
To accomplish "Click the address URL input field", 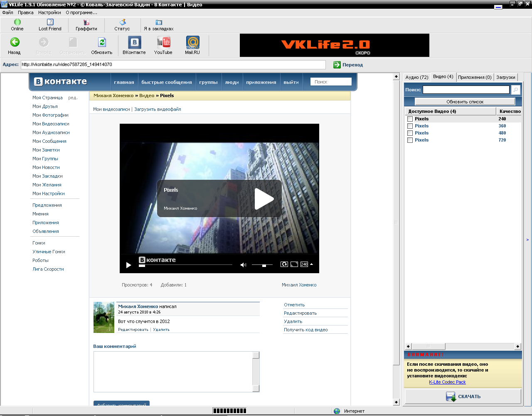I will click(x=173, y=65).
